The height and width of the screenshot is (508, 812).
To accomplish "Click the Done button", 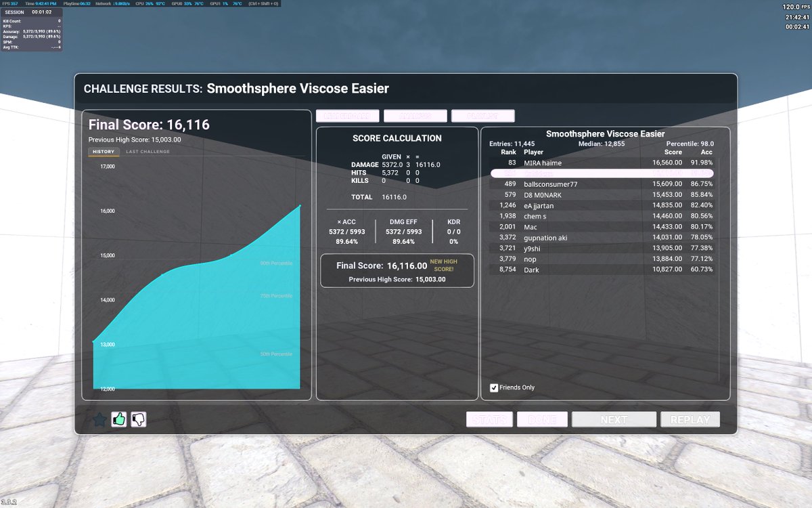I will tap(542, 419).
